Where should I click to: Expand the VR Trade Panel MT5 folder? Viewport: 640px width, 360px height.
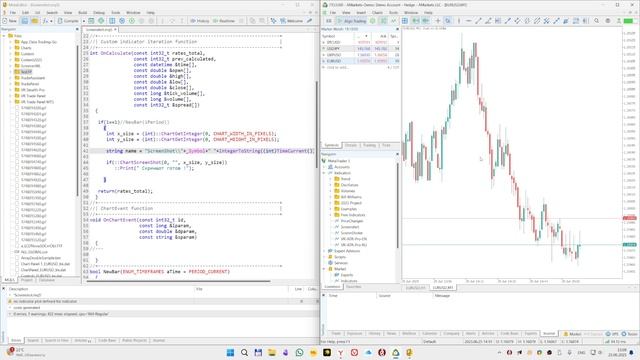coord(11,102)
